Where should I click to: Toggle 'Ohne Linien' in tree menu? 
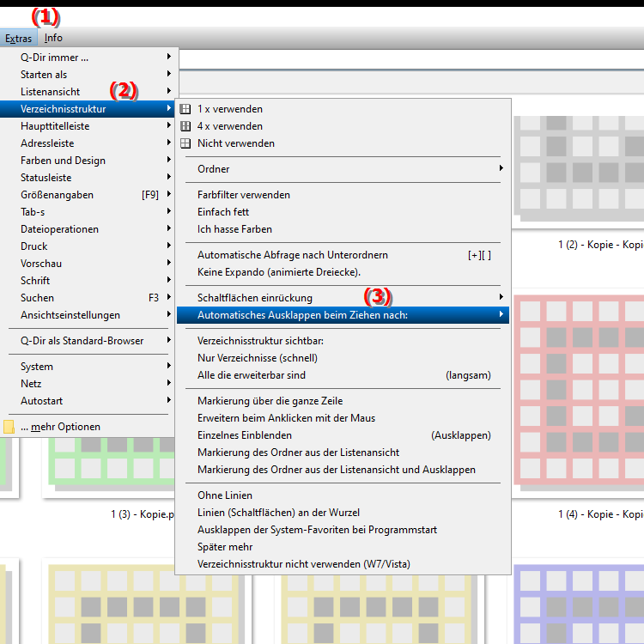[x=223, y=495]
